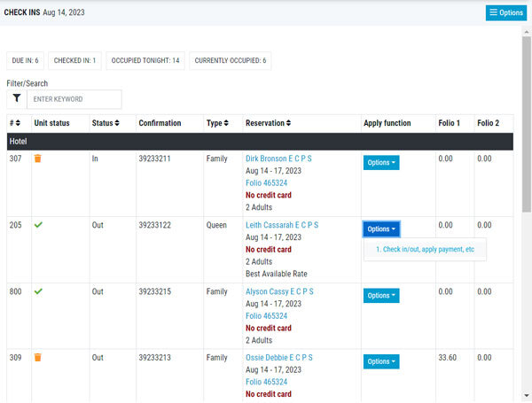The height and width of the screenshot is (403, 532).
Task: Click the Apply function column header
Action: coord(387,123)
